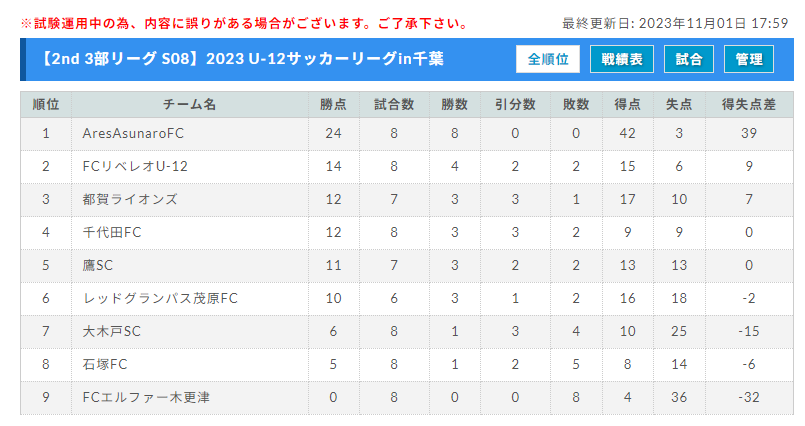Click rank number 5
805x426 pixels.
[46, 265]
